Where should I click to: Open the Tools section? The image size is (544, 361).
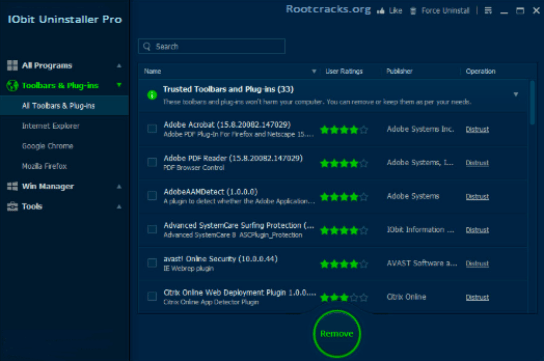tap(65, 207)
